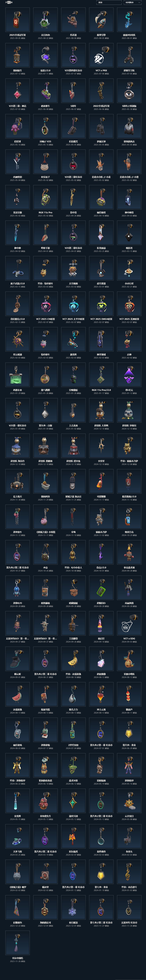The width and height of the screenshot is (146, 980).
Task: Open the VCT x PRX buddy charm
Action: point(101,55)
